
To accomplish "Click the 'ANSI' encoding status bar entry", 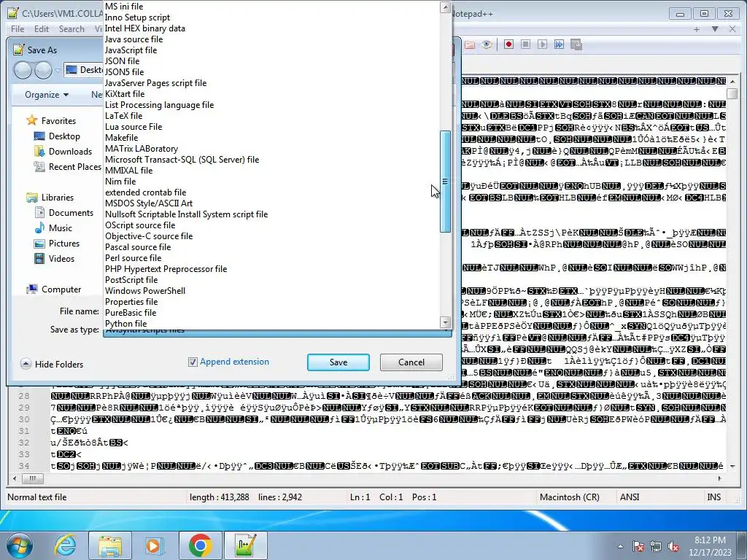I will pos(630,497).
